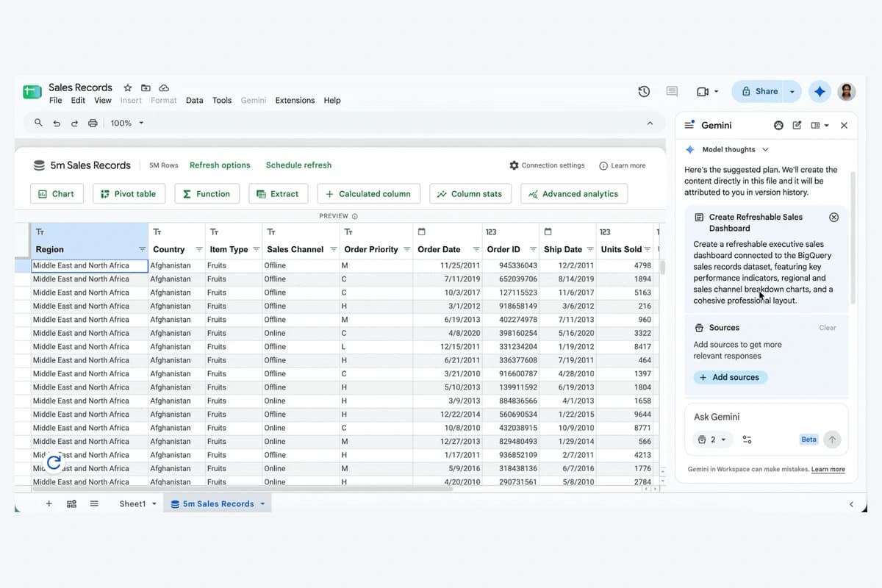This screenshot has width=882, height=588.
Task: Open the Gemini panel menu icon
Action: (689, 126)
